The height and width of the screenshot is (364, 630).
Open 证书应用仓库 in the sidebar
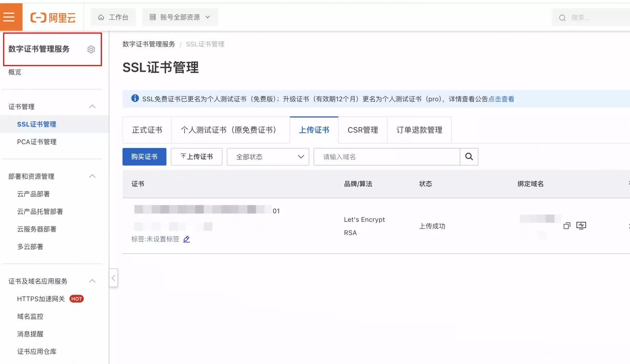pyautogui.click(x=37, y=351)
